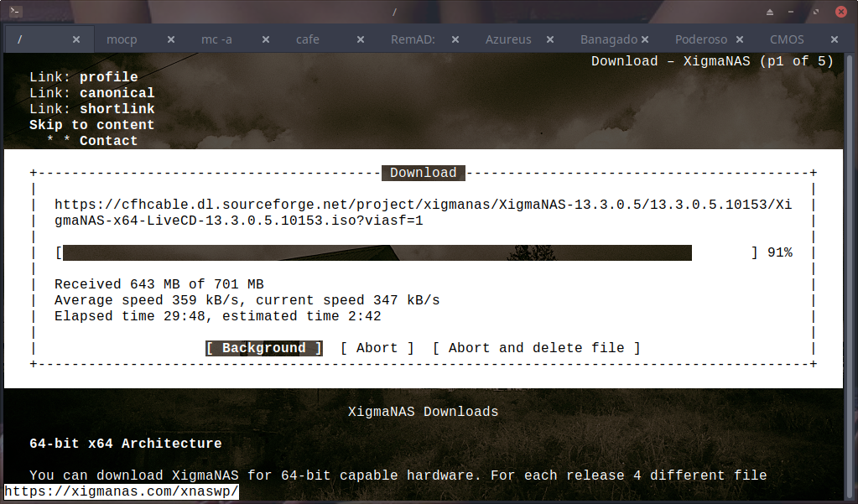Close the Banagado tab
Image resolution: width=858 pixels, height=504 pixels.
(645, 39)
